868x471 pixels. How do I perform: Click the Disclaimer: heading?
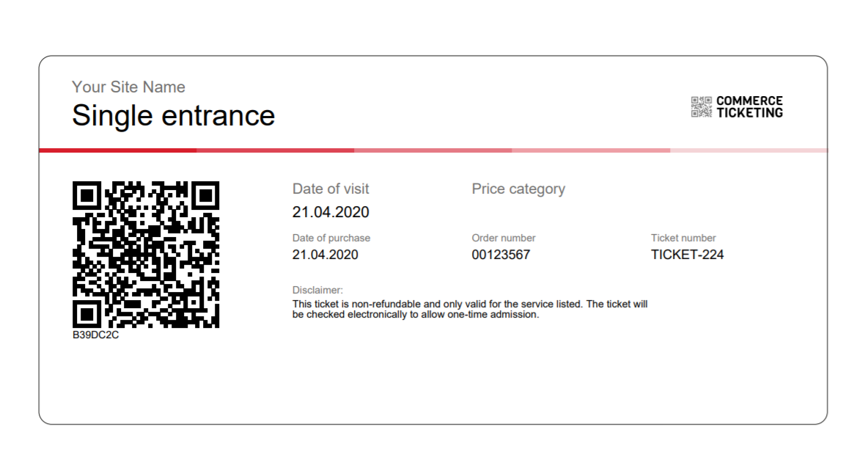point(317,290)
